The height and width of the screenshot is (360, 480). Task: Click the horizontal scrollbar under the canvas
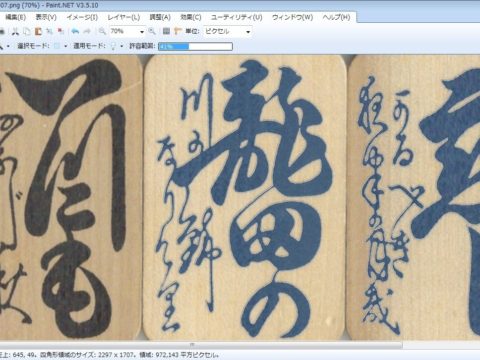(200, 344)
